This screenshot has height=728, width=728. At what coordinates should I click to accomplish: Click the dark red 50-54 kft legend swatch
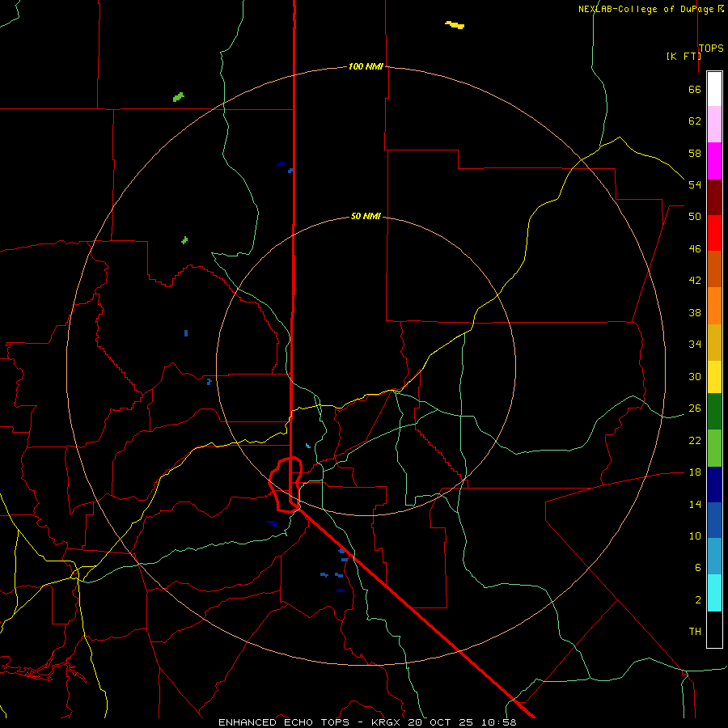[x=714, y=197]
